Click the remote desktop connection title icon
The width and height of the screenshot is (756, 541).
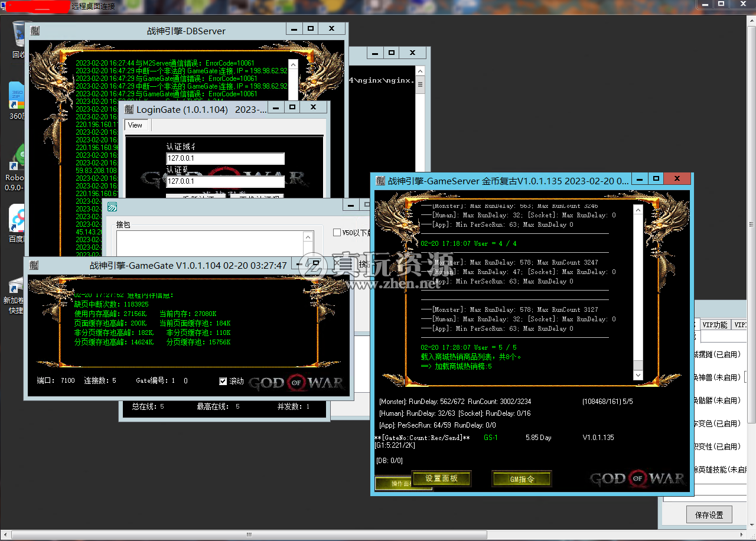(5, 6)
